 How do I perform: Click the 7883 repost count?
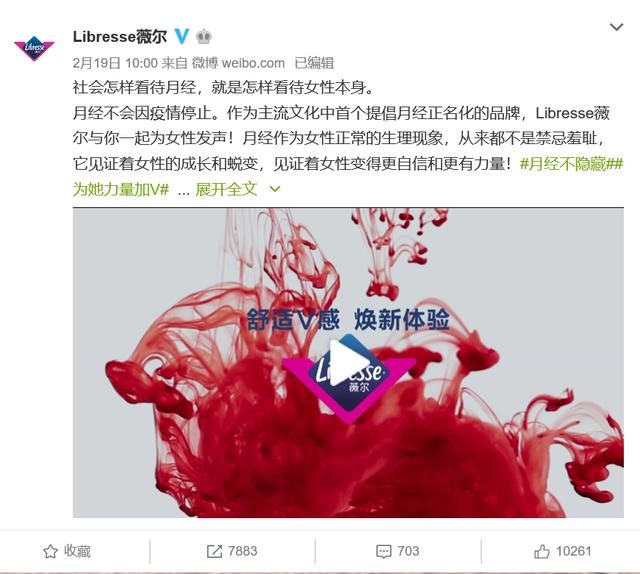242,551
